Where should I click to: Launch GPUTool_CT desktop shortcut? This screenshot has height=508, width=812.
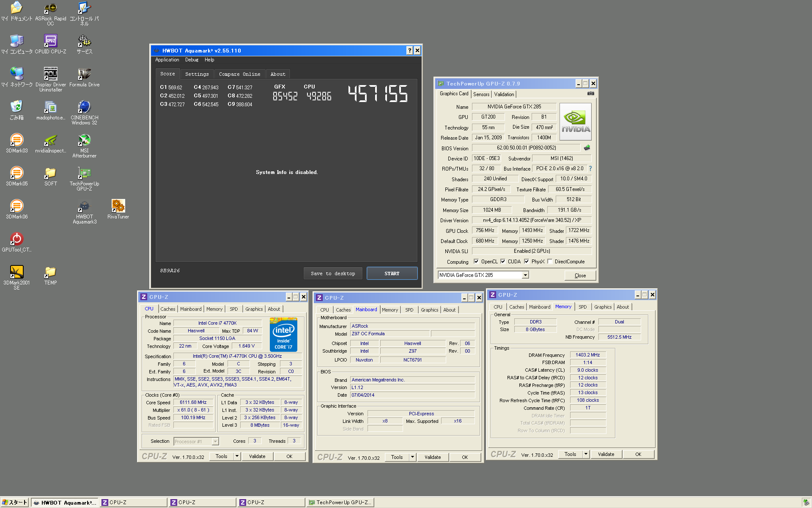point(16,242)
